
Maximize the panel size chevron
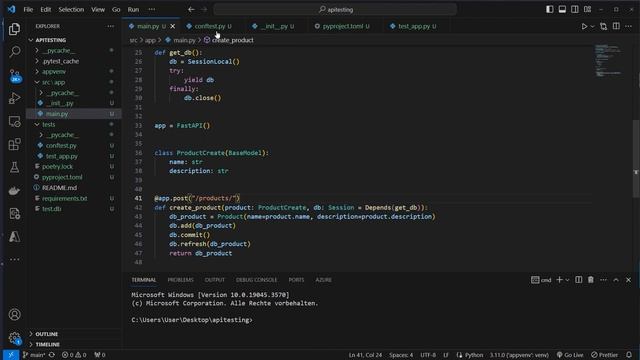point(616,280)
